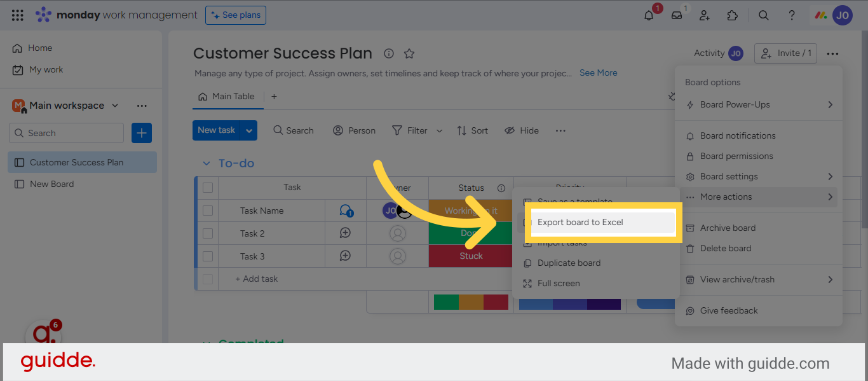The width and height of the screenshot is (868, 381).
Task: Click the See plans button
Action: click(x=236, y=15)
